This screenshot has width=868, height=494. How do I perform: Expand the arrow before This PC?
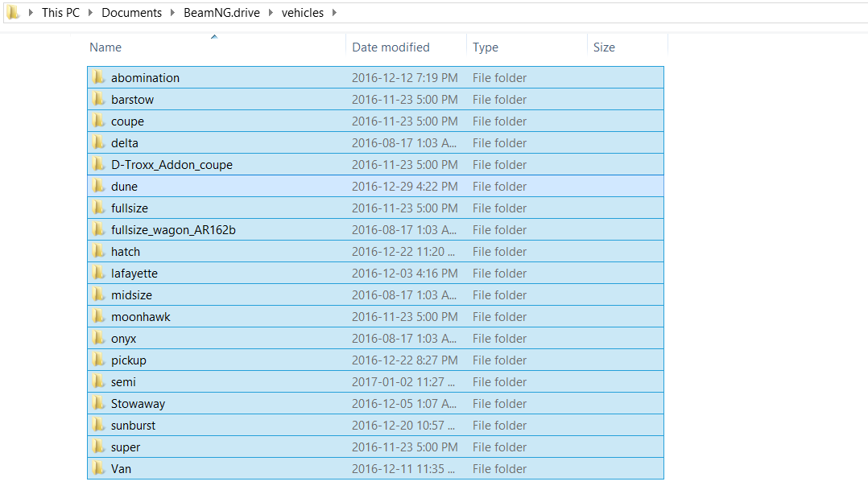(x=31, y=12)
